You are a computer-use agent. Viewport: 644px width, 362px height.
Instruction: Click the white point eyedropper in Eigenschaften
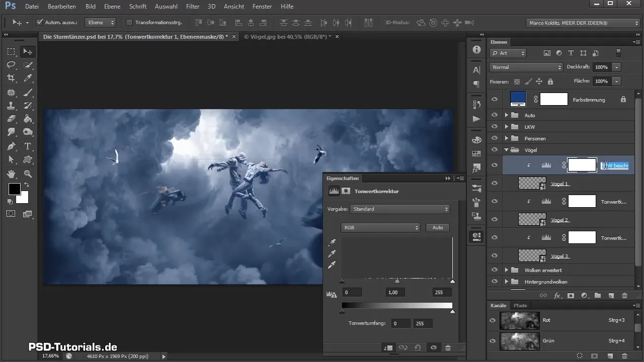pyautogui.click(x=332, y=265)
